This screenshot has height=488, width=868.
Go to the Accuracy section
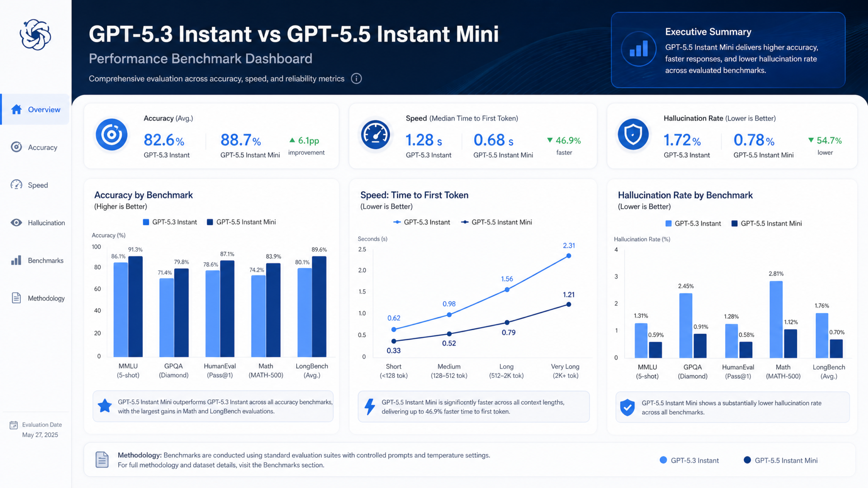[x=36, y=147]
